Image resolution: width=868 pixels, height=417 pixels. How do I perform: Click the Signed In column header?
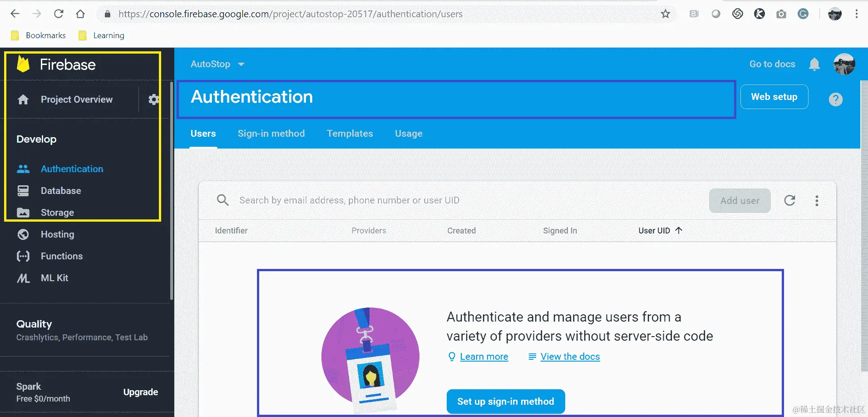click(x=560, y=230)
